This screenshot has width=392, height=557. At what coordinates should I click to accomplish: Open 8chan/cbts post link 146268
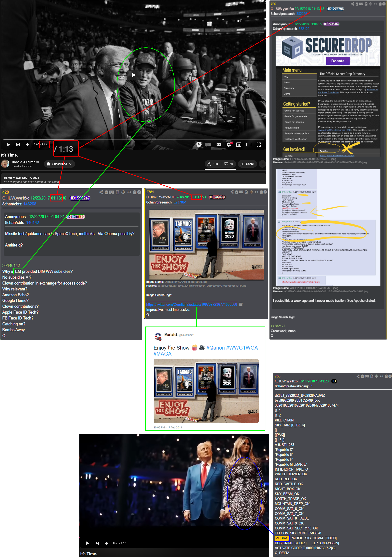click(x=30, y=204)
